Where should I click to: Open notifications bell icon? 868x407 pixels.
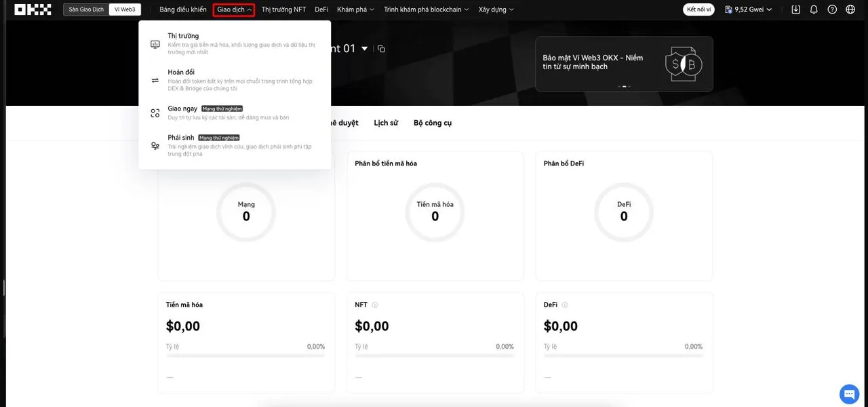tap(814, 9)
